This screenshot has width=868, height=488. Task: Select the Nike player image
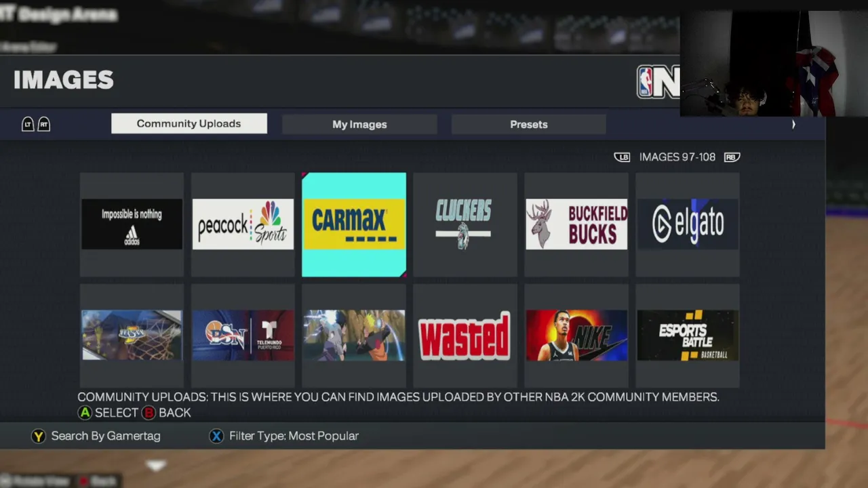coord(576,335)
